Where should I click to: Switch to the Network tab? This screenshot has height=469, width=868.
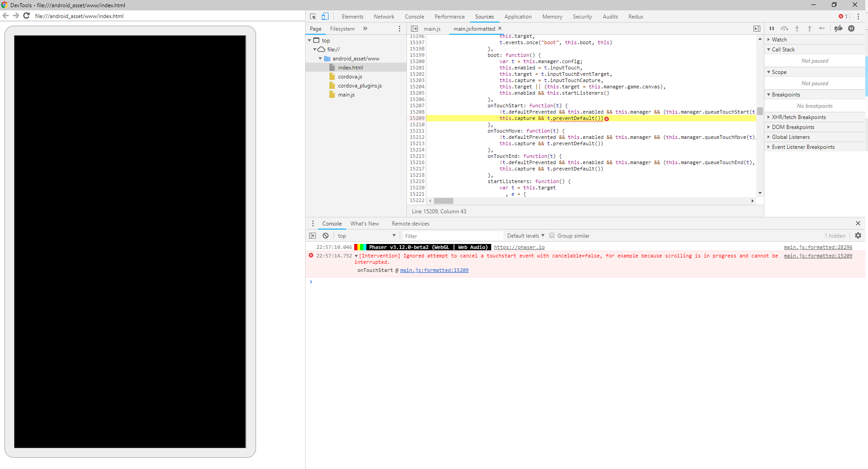384,17
